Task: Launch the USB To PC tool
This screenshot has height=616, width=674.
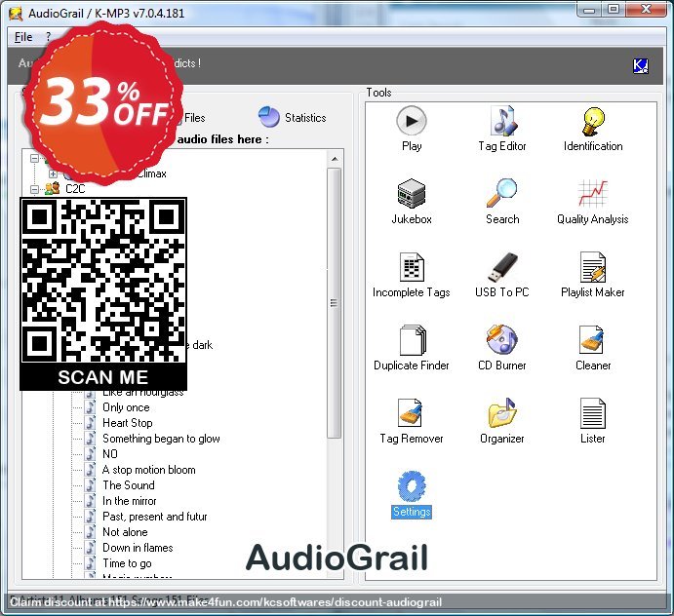Action: (x=502, y=275)
